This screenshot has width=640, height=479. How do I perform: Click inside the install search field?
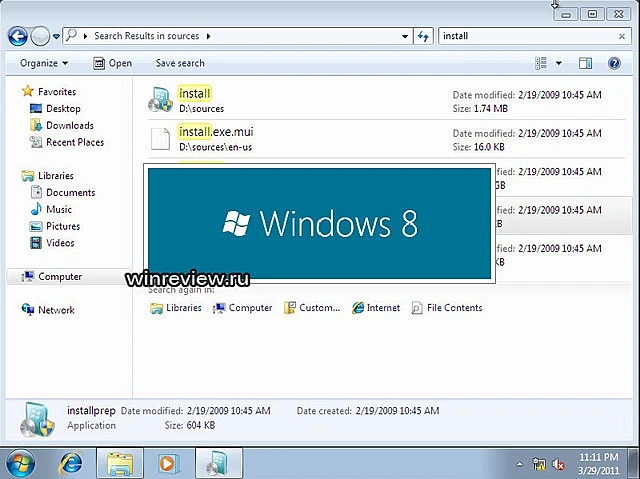coord(525,36)
